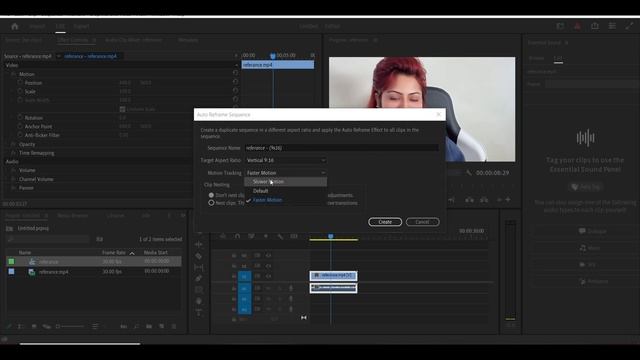Select Default in the Motion Tracking list

click(x=285, y=191)
